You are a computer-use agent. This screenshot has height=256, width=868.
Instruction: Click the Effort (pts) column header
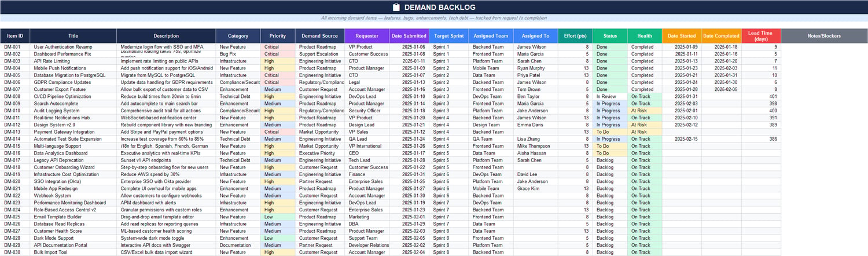point(575,36)
